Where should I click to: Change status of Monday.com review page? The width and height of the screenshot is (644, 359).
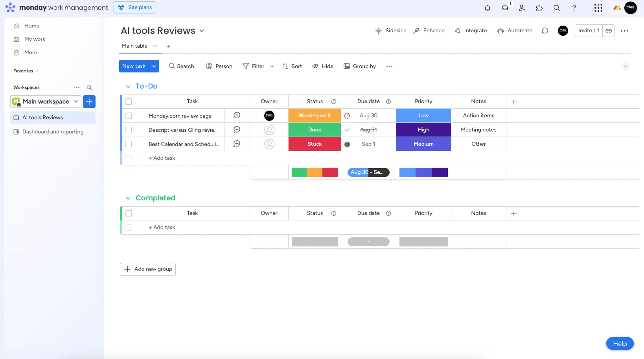coord(315,116)
